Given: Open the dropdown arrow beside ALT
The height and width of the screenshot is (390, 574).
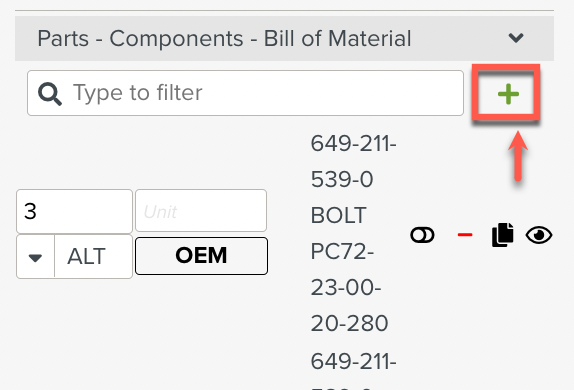Looking at the screenshot, I should pos(35,258).
